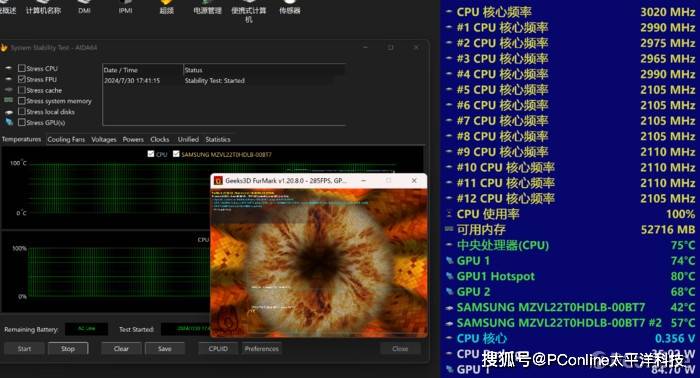This screenshot has height=378, width=700.
Task: Select the Status column header
Action: pos(264,70)
